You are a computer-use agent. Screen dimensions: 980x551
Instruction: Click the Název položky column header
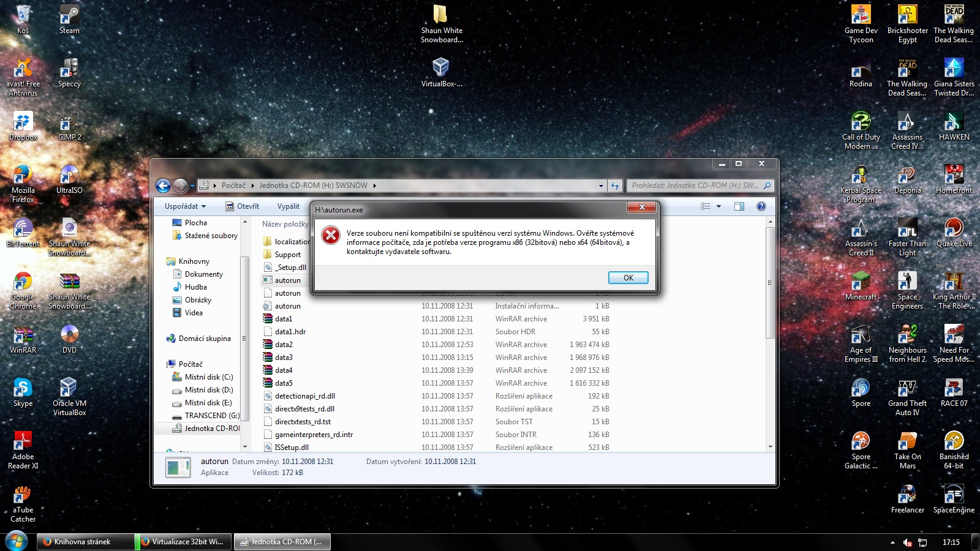pos(285,224)
